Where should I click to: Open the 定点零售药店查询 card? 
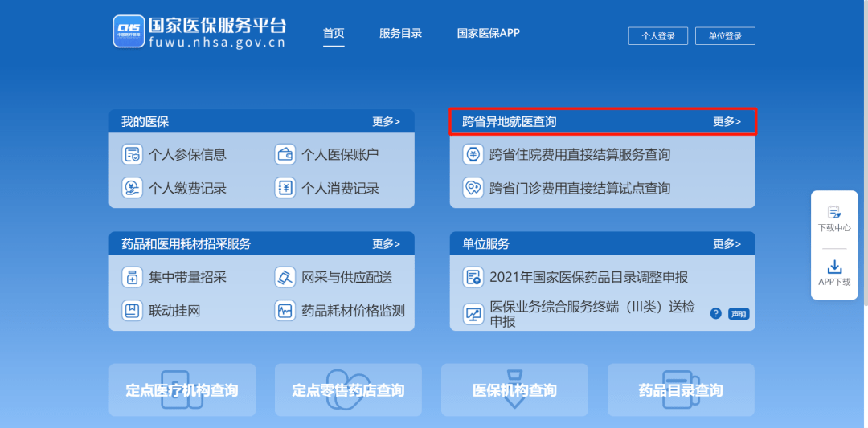348,389
